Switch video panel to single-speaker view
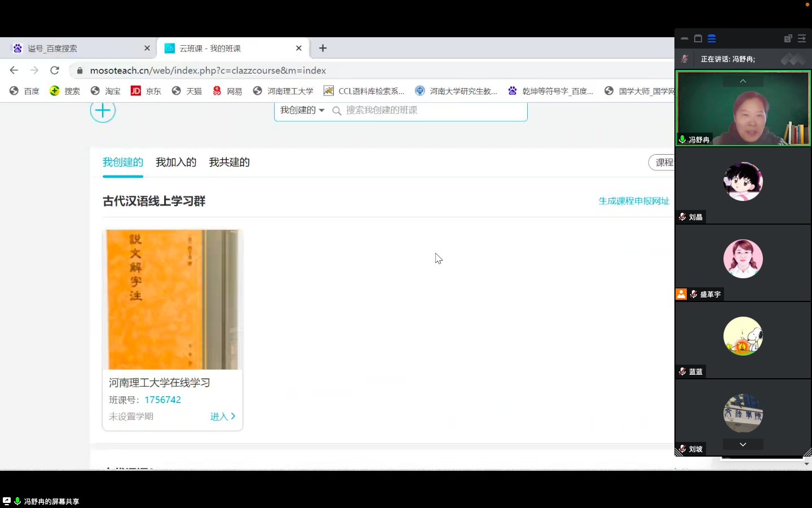 (x=698, y=38)
